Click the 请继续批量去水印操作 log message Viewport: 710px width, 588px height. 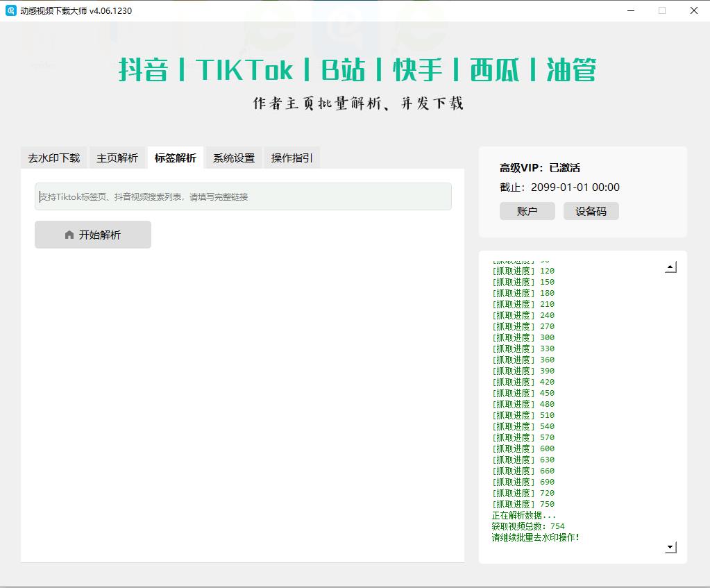coord(535,537)
